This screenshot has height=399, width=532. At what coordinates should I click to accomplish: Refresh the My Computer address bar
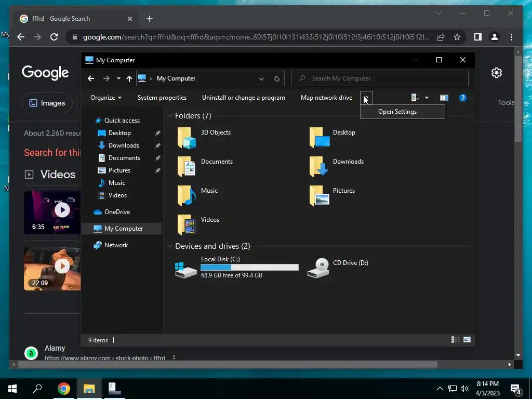277,79
